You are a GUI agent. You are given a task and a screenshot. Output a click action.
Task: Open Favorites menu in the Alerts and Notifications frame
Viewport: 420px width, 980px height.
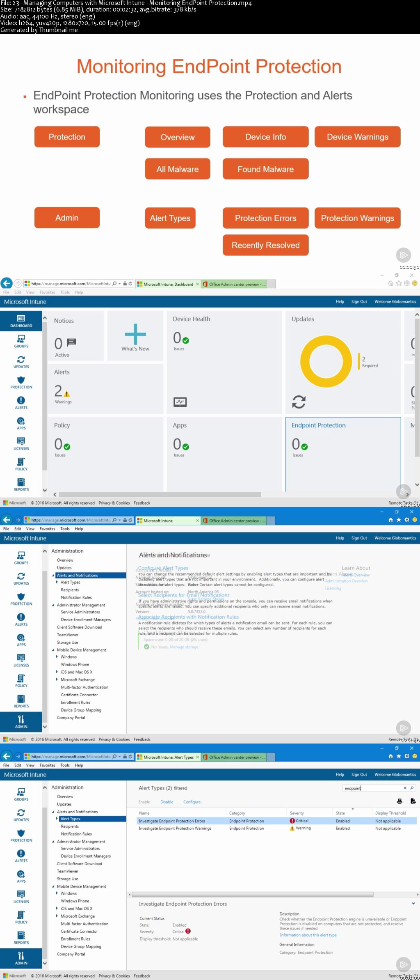(x=47, y=529)
